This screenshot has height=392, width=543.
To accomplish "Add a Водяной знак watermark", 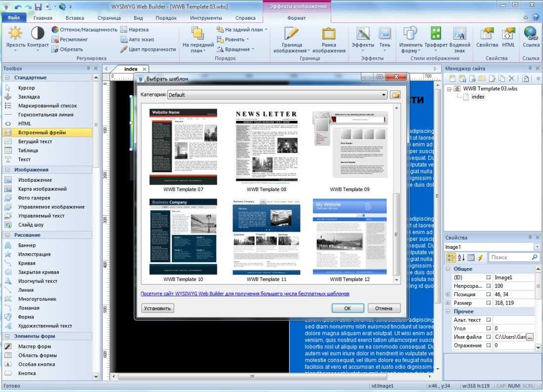I will point(460,39).
